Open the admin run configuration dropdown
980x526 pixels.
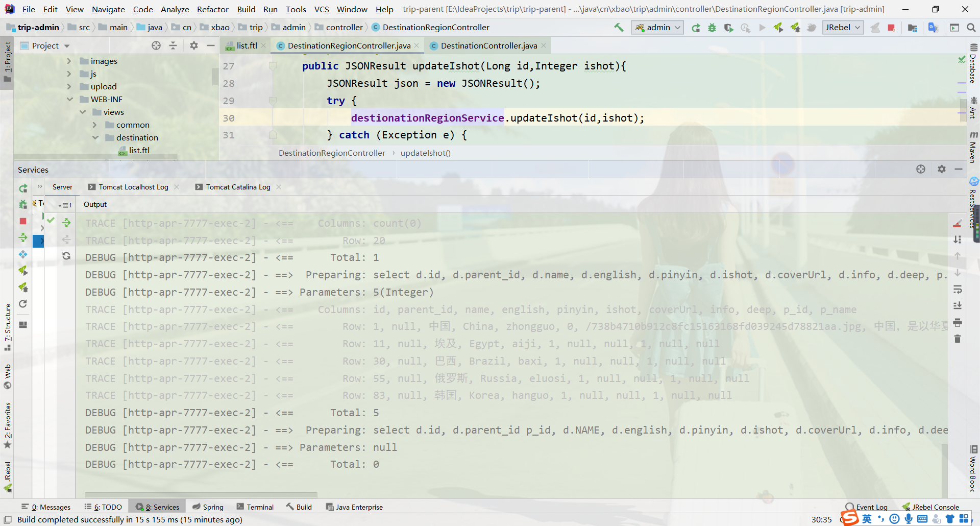pyautogui.click(x=657, y=28)
